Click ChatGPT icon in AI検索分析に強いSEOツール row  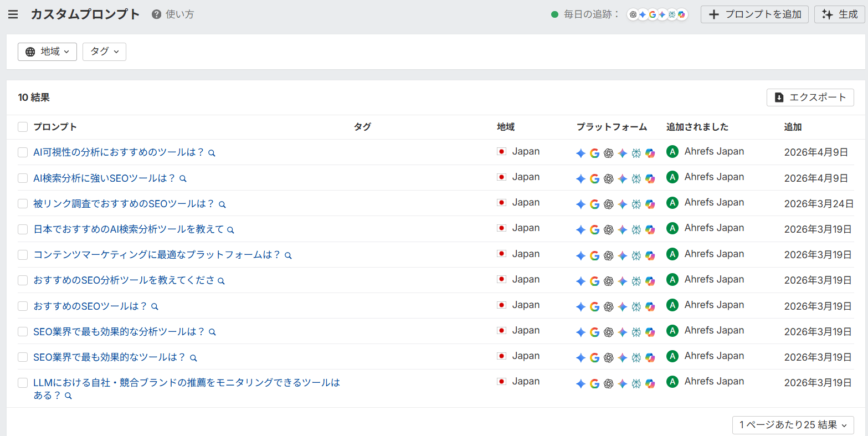pyautogui.click(x=608, y=179)
